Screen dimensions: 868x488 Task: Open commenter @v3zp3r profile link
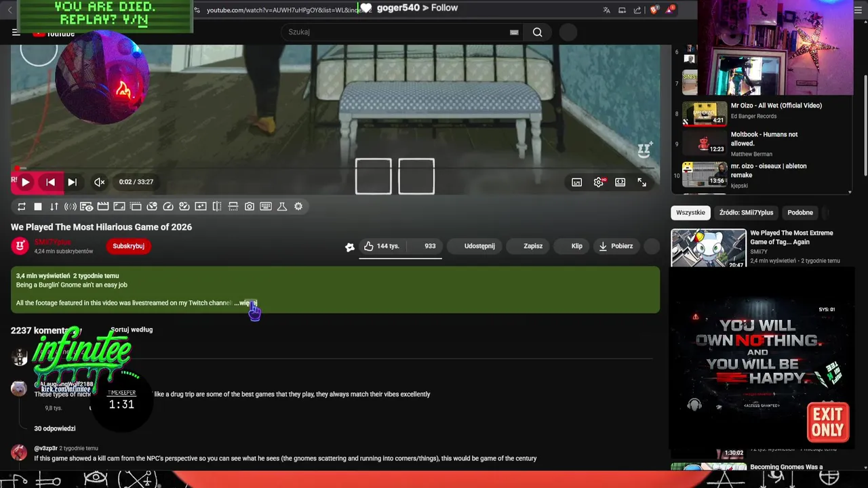click(x=45, y=448)
